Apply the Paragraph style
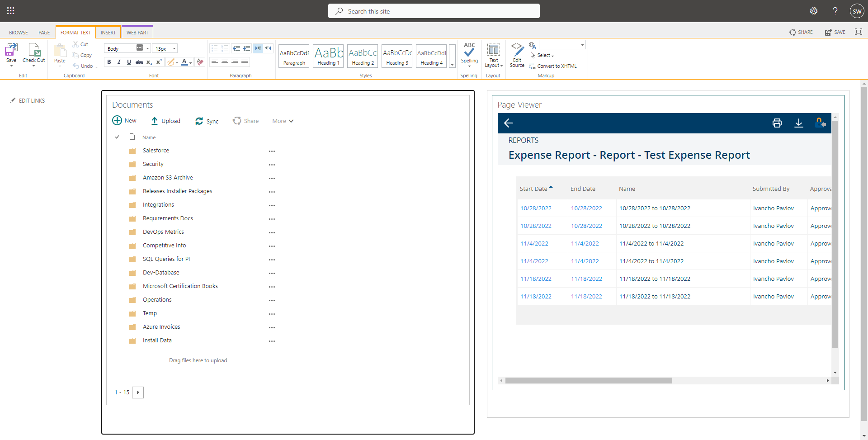This screenshot has width=868, height=440. click(294, 56)
